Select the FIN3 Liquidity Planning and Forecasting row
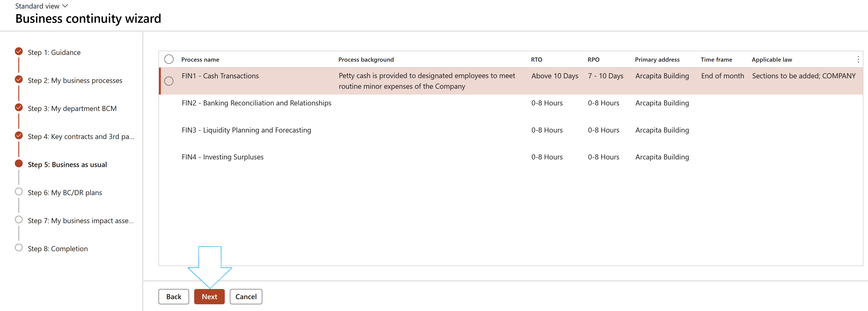This screenshot has height=311, width=868. pyautogui.click(x=246, y=130)
